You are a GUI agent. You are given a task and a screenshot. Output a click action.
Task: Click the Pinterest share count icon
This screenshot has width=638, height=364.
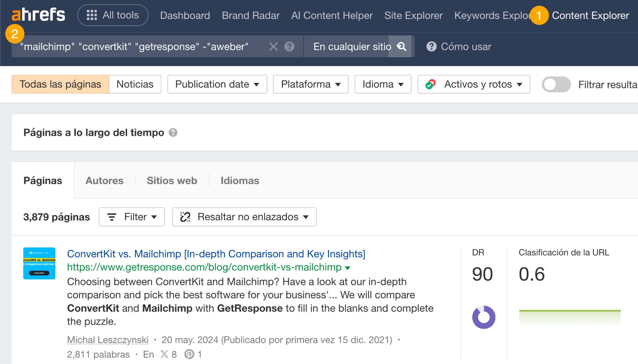point(189,354)
